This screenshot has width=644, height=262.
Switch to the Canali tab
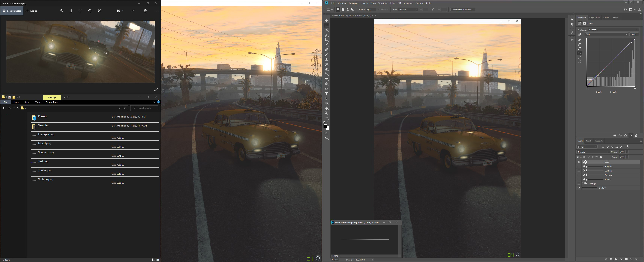click(x=589, y=141)
